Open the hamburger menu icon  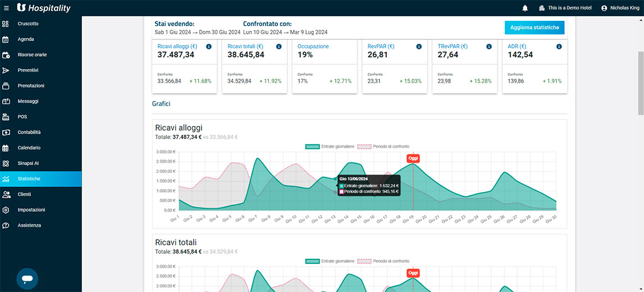pos(6,8)
